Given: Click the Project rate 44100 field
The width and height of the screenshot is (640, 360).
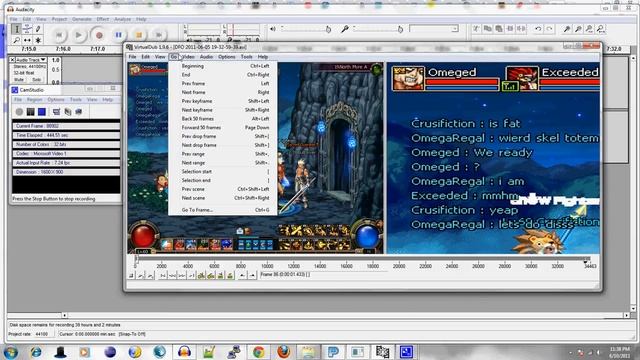Looking at the screenshot, I should pos(42,334).
